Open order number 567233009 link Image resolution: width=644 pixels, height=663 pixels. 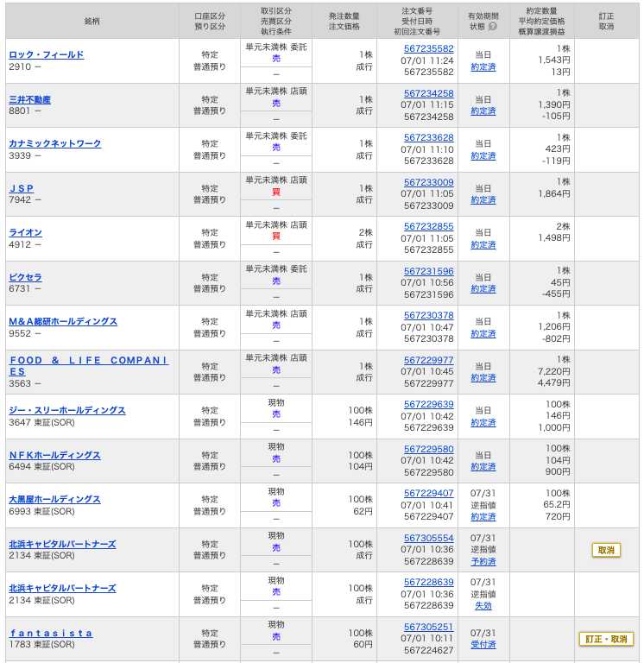[x=428, y=182]
